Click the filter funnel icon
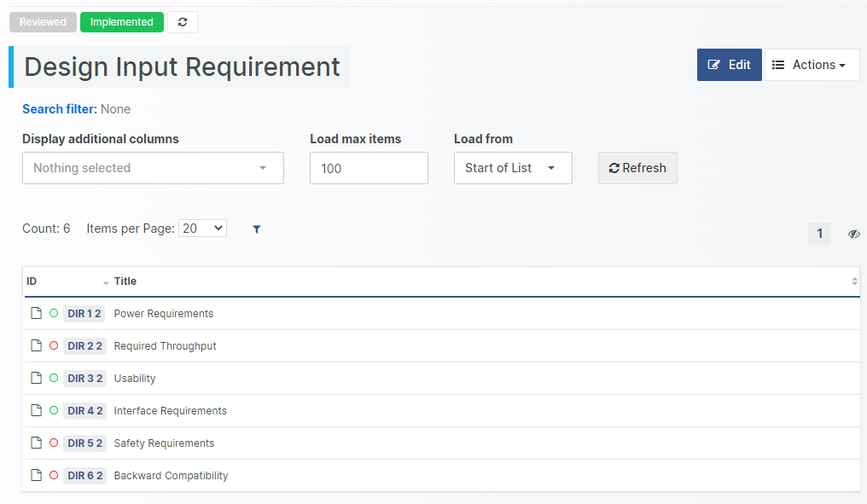This screenshot has height=504, width=867. [x=257, y=229]
